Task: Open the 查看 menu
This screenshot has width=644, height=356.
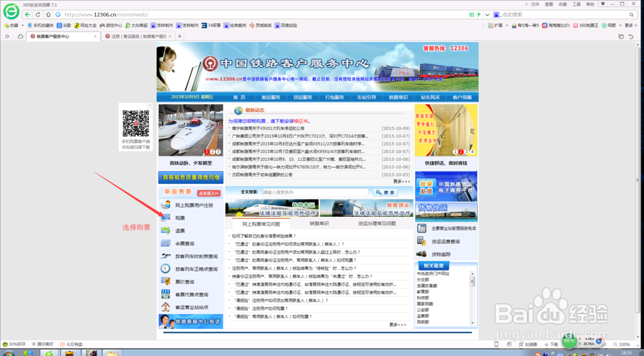Action: click(549, 4)
